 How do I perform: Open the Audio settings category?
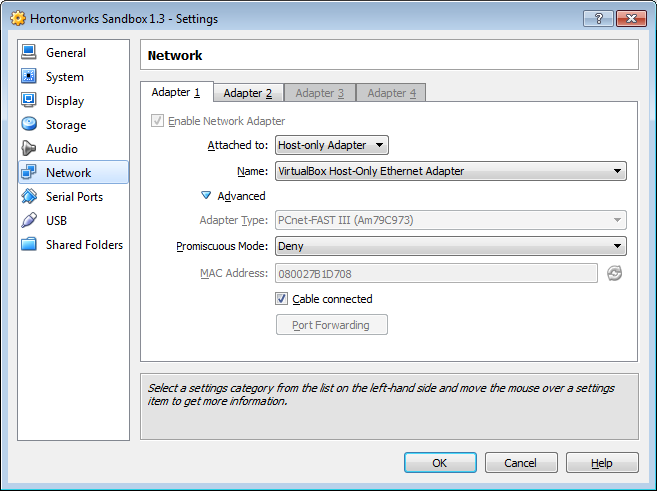[73, 148]
